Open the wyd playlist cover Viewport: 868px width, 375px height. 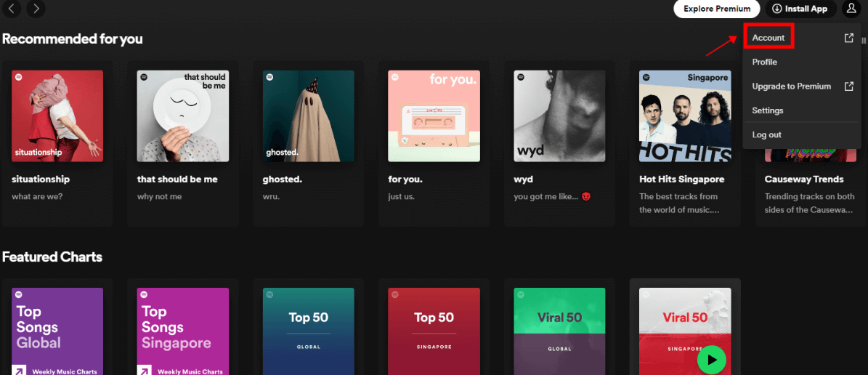[560, 116]
